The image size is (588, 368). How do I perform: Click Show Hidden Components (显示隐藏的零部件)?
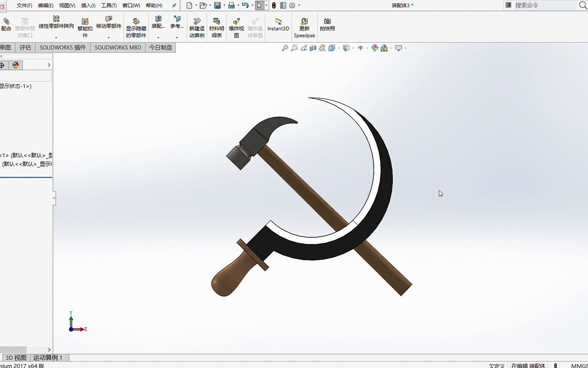[136, 28]
